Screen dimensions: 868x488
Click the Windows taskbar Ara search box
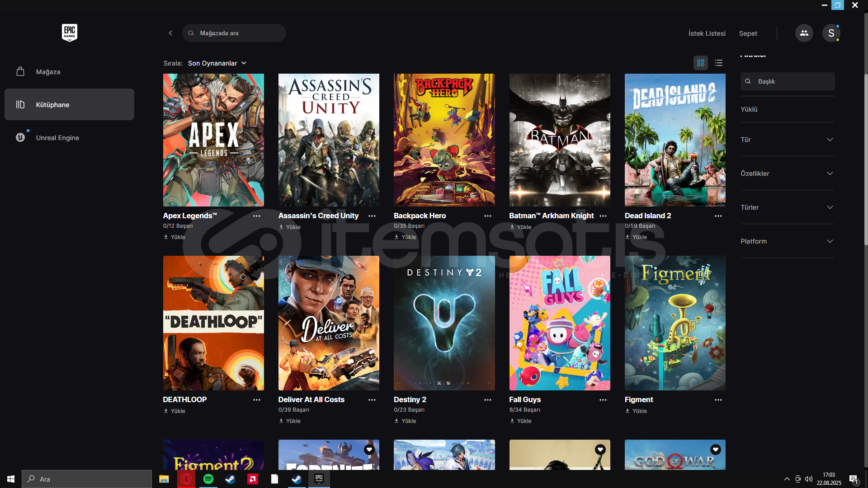(x=87, y=479)
